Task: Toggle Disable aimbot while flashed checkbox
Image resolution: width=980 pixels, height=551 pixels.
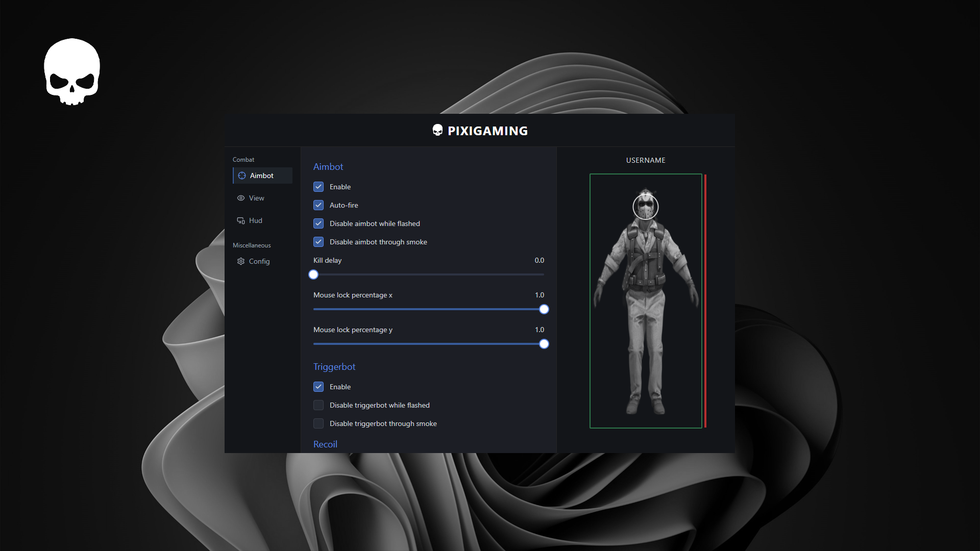Action: coord(318,223)
